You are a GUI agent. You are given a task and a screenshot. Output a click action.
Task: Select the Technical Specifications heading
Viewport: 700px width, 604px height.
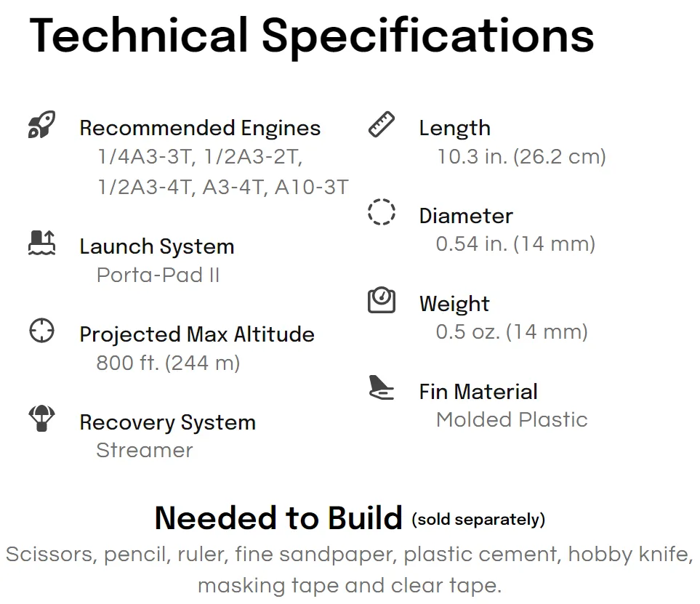312,36
